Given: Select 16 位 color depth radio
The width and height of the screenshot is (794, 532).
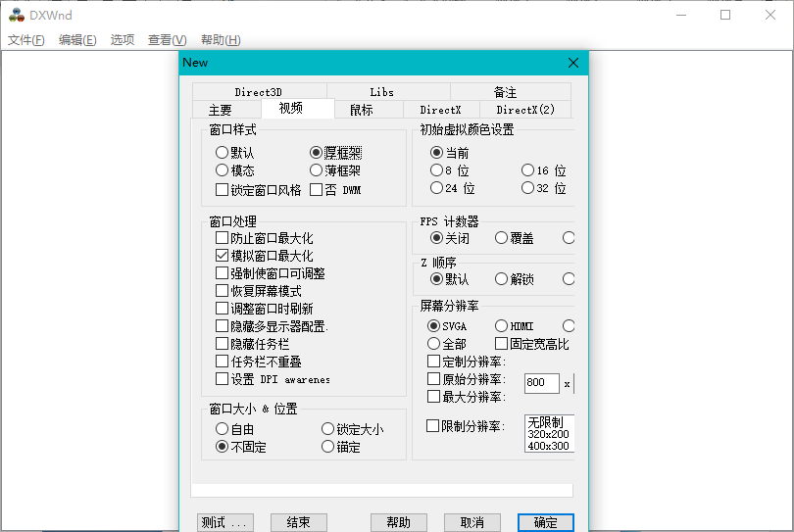Looking at the screenshot, I should (x=527, y=170).
